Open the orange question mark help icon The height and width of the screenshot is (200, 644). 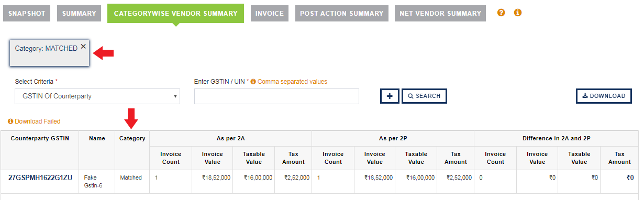(x=501, y=13)
